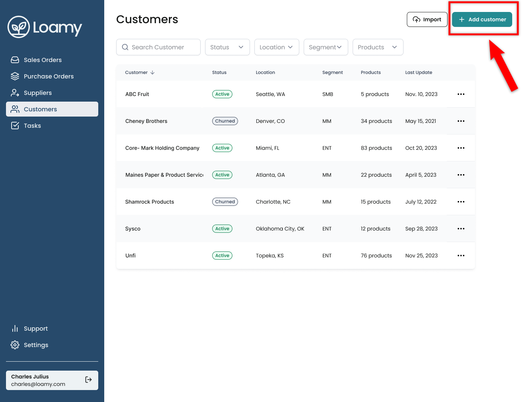Select Customers in the sidebar

click(x=52, y=109)
